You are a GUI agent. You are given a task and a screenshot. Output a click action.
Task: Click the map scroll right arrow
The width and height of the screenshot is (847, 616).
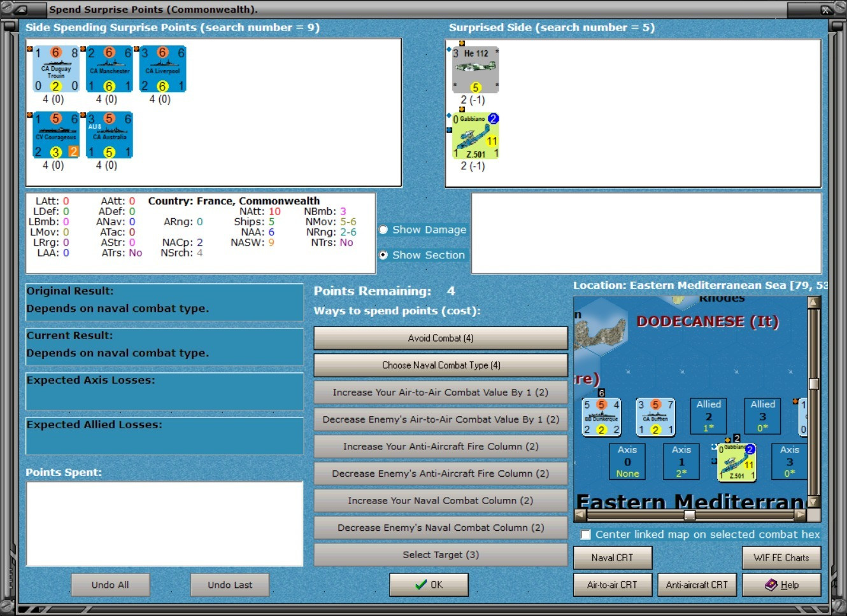pos(801,515)
